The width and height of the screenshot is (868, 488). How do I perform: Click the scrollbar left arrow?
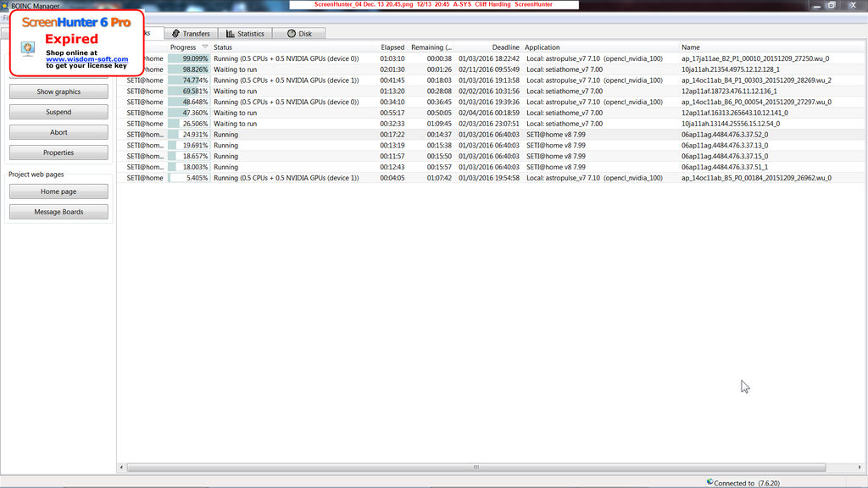coord(121,468)
